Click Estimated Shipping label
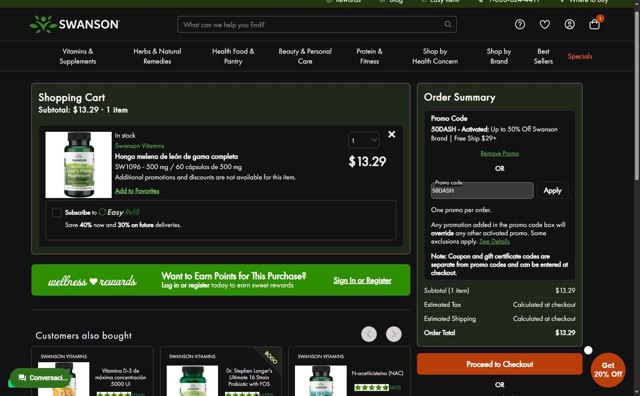 tap(450, 319)
